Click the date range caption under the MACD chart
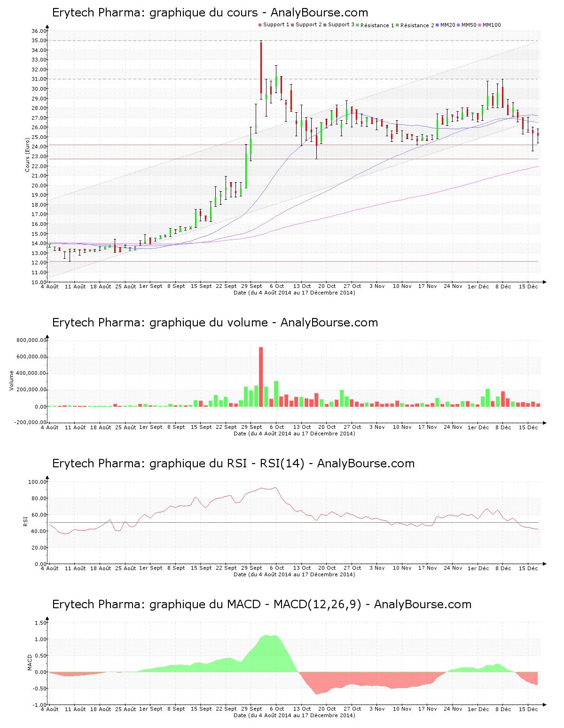Viewport: 564px width, 728px height. click(294, 715)
